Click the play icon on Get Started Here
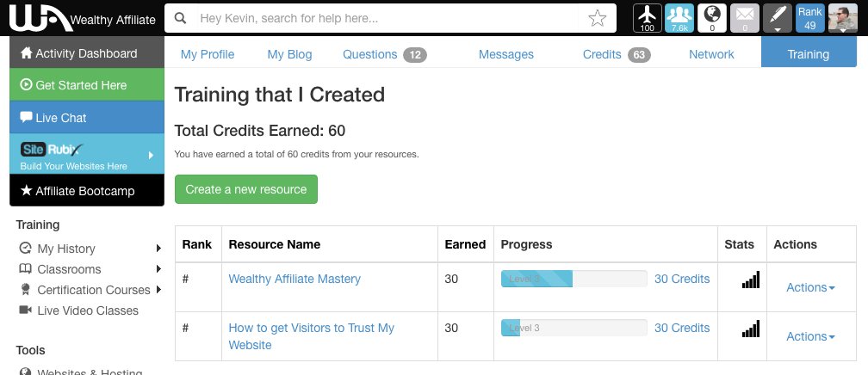This screenshot has height=375, width=868. pyautogui.click(x=26, y=84)
